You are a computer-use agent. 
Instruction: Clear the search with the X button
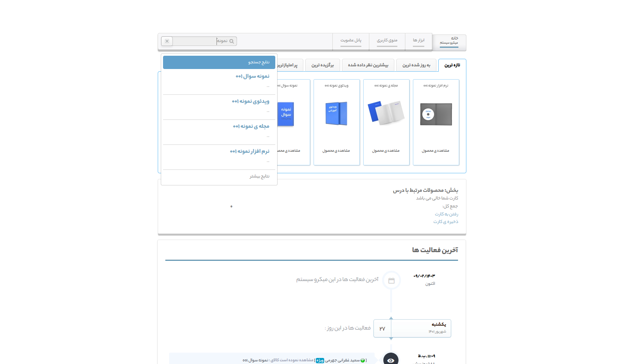[167, 41]
